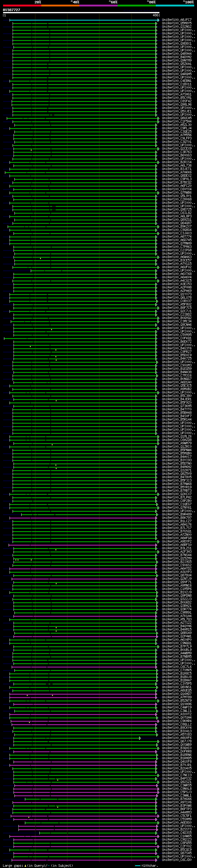Click the purple ~60% identity legend segment

99,6
